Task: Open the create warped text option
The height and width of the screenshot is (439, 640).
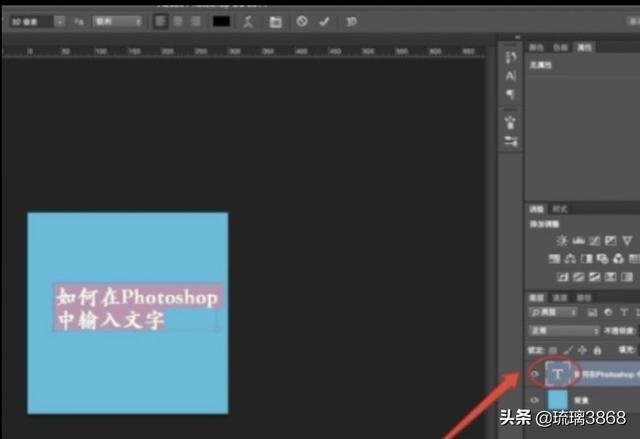Action: [248, 22]
